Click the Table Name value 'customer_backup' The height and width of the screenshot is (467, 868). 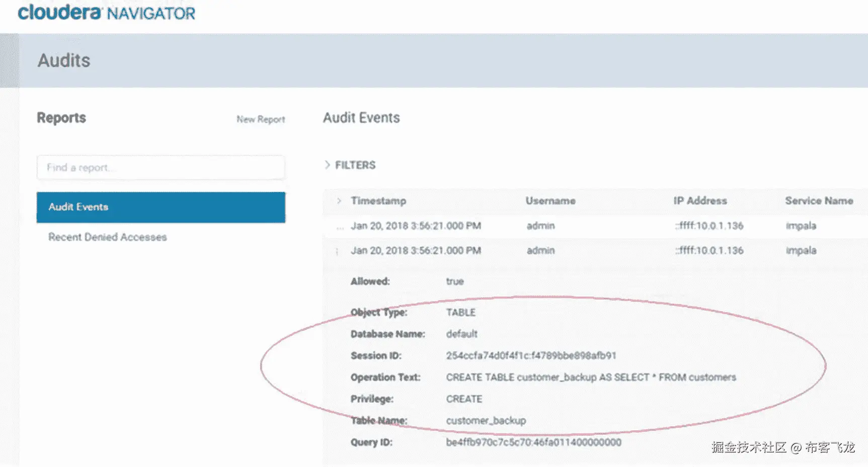pos(486,420)
